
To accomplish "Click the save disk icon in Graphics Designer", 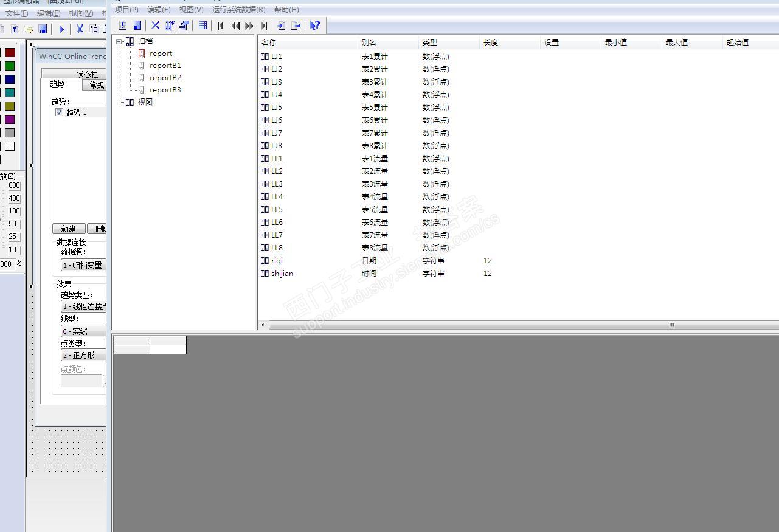I will [43, 29].
